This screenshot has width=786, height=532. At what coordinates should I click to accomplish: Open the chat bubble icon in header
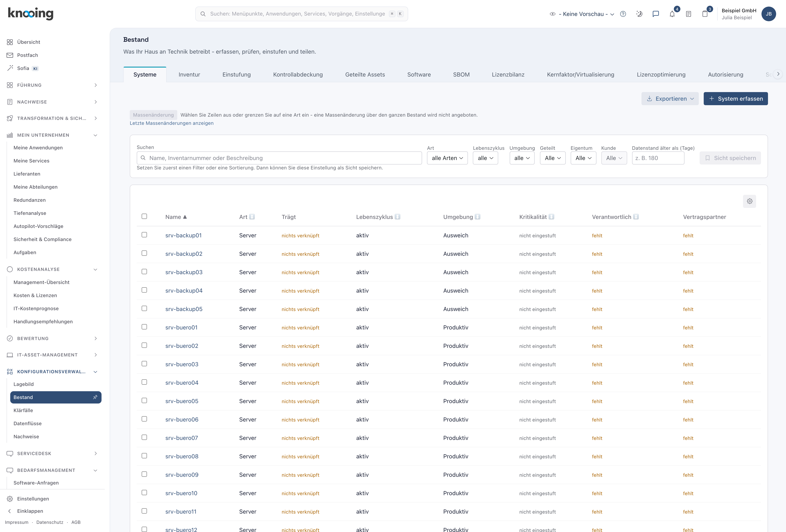(x=655, y=14)
